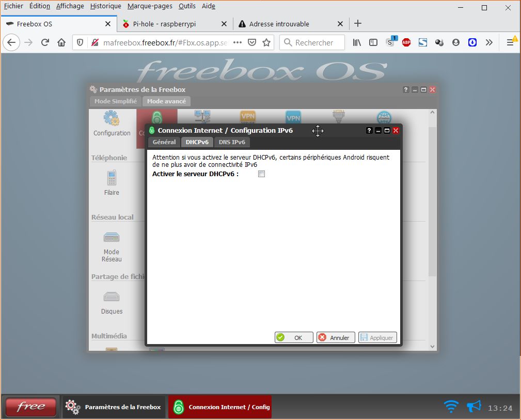The width and height of the screenshot is (521, 420).
Task: Click the Annuler button
Action: (336, 337)
